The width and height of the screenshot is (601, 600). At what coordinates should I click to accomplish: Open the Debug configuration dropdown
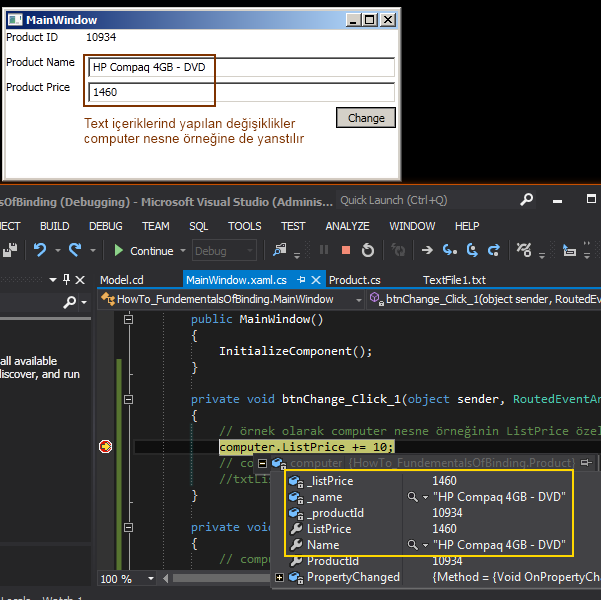[x=224, y=250]
